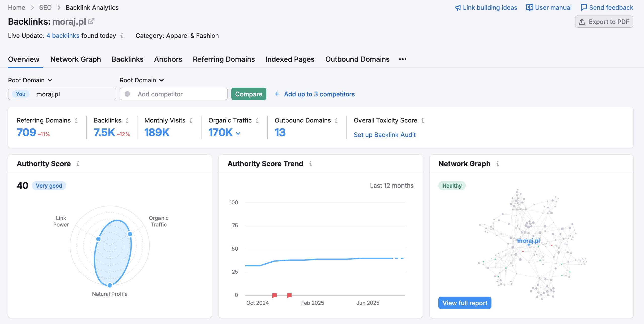Image resolution: width=644 pixels, height=324 pixels.
Task: Click second red flag marker on trend chart
Action: [x=289, y=295]
